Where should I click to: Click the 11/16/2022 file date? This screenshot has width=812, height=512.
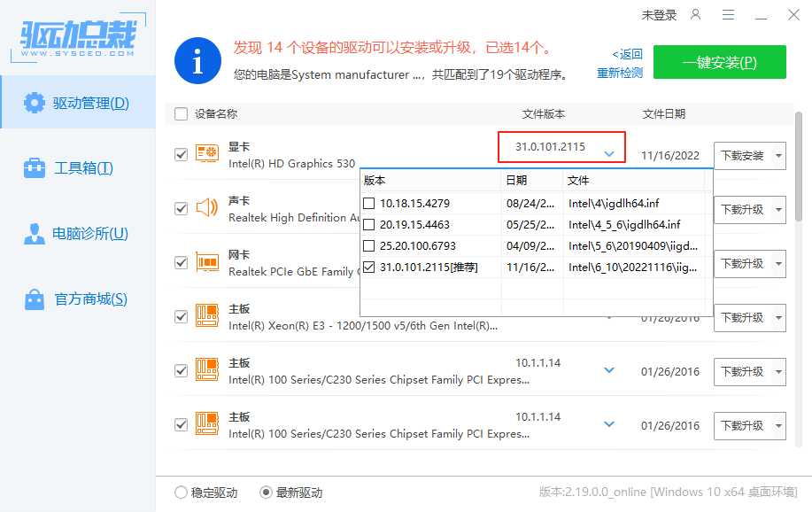(x=670, y=156)
